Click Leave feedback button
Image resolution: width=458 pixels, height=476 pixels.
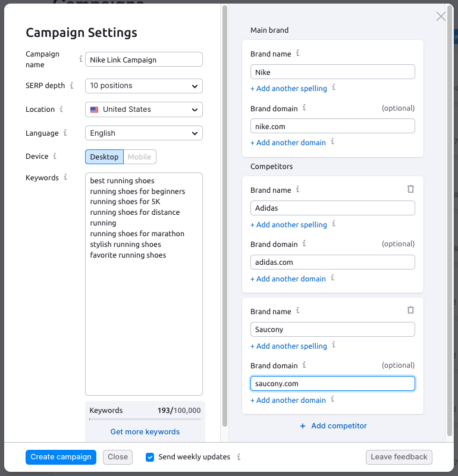pos(399,457)
